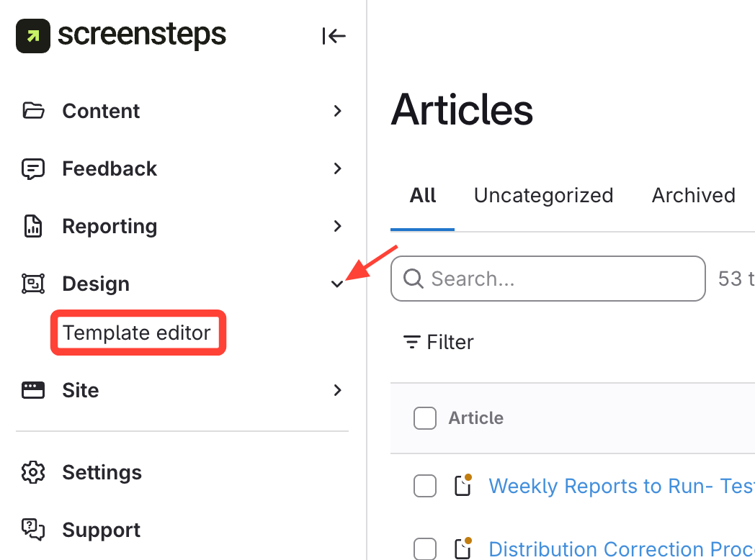Open Settings via the gear icon
The image size is (755, 560).
point(33,472)
